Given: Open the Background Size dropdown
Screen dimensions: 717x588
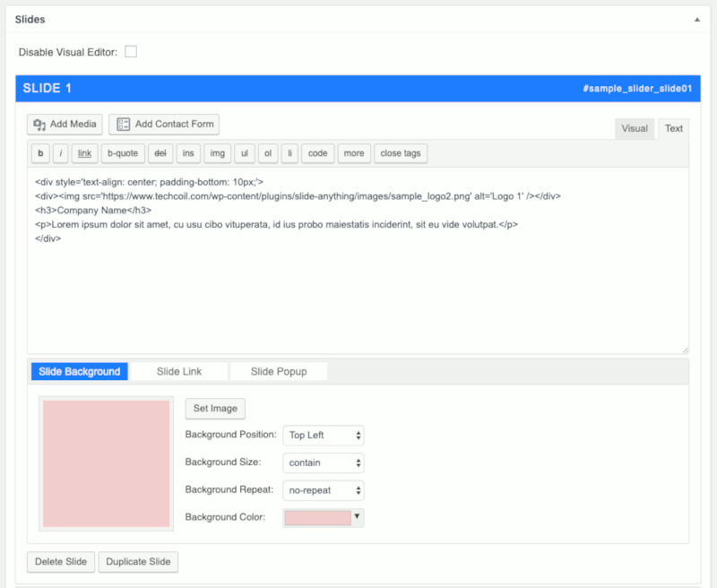Looking at the screenshot, I should point(324,463).
